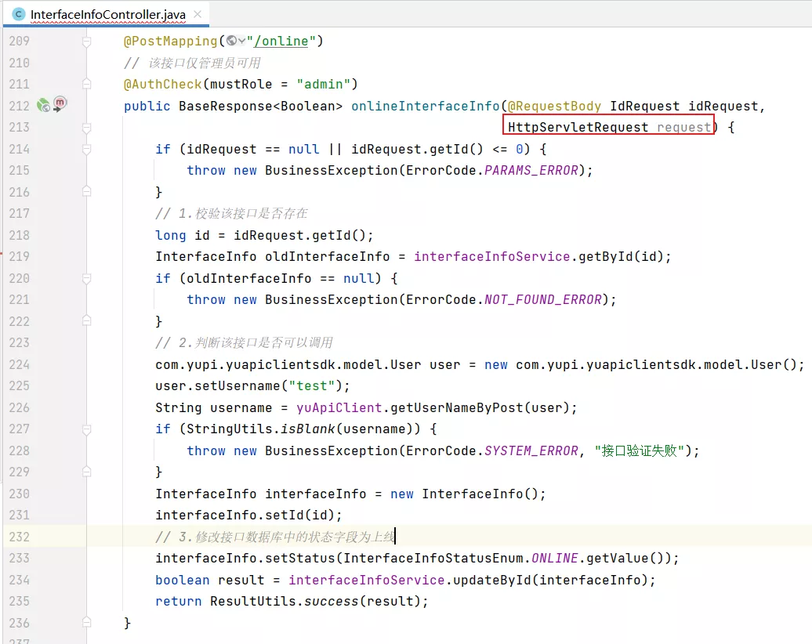Click setId call on line 231
The width and height of the screenshot is (812, 644).
(x=285, y=515)
